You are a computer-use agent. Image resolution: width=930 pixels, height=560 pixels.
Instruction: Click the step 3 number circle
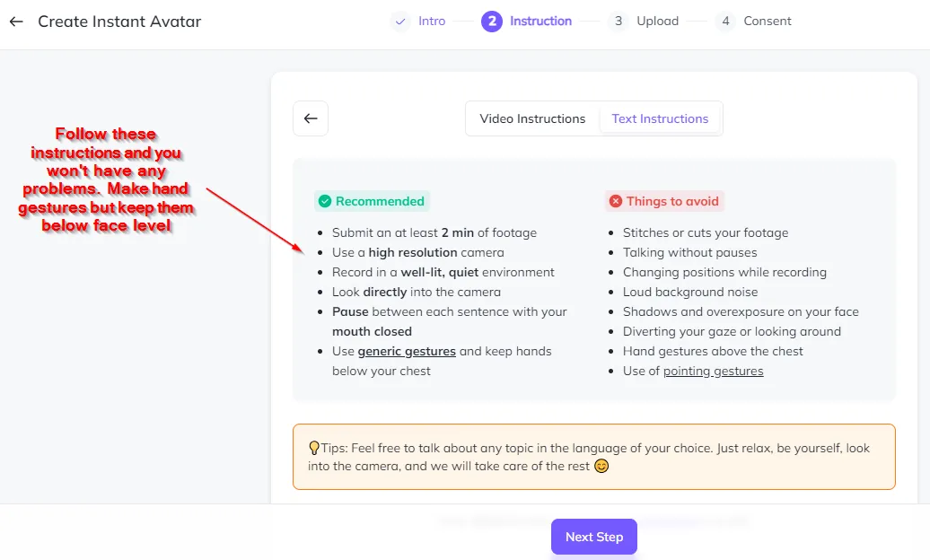pos(618,22)
